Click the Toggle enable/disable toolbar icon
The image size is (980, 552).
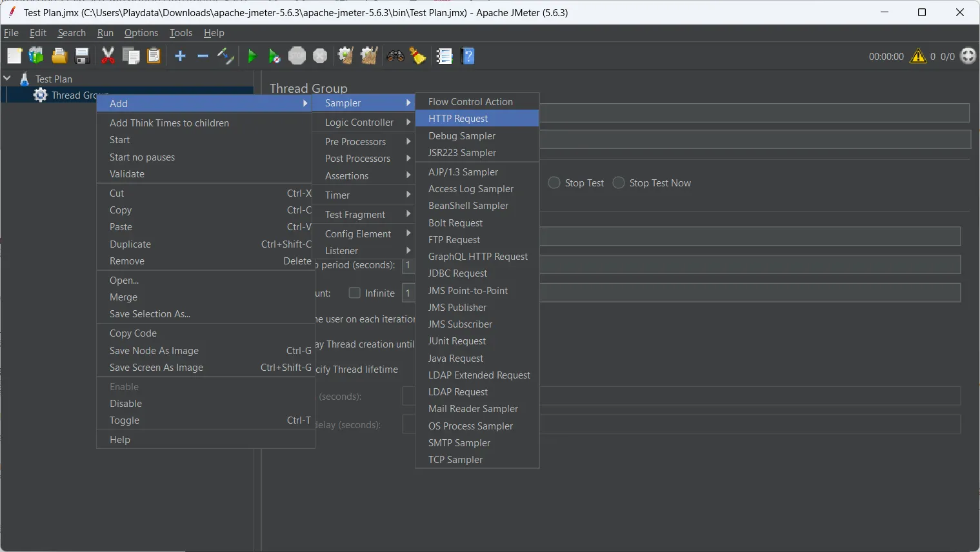(x=225, y=56)
